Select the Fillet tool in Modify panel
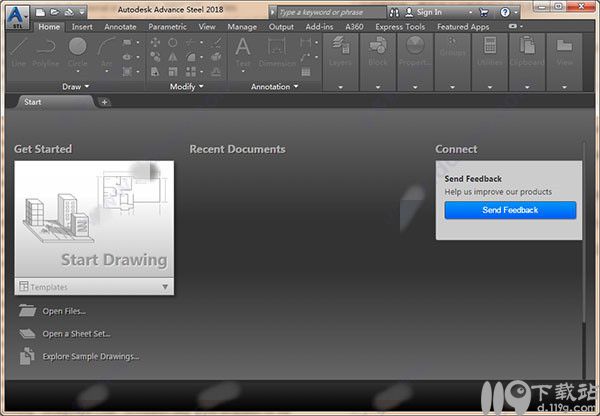 (x=191, y=57)
